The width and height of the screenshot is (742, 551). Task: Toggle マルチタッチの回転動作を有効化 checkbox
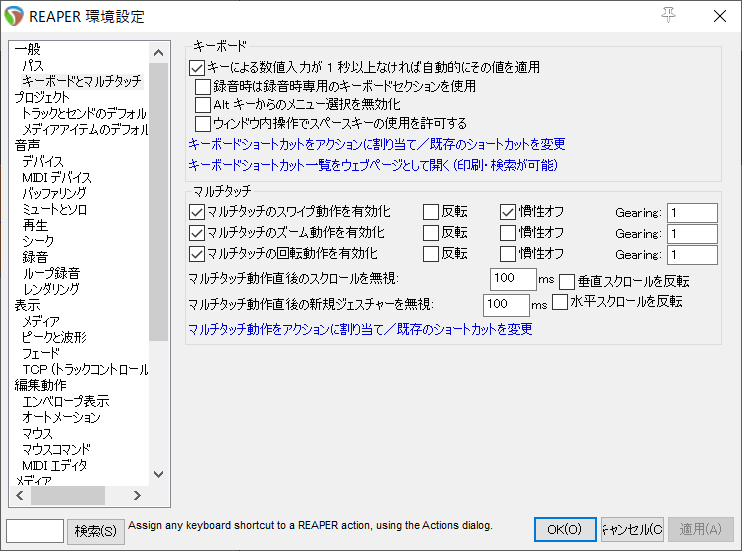197,254
